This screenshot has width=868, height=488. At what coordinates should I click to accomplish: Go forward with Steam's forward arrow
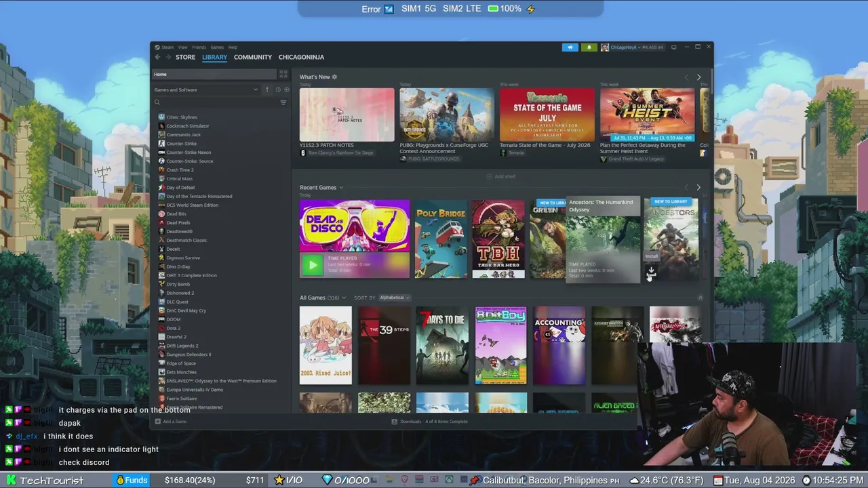[167, 57]
